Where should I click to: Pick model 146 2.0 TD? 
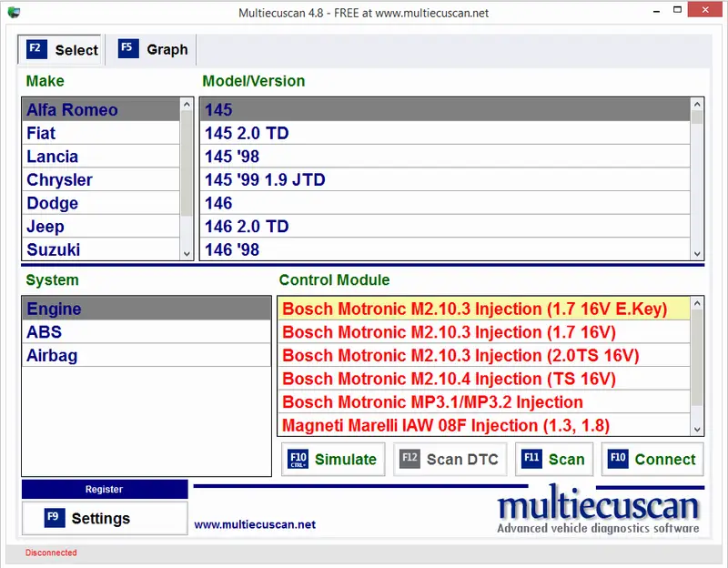click(x=445, y=226)
